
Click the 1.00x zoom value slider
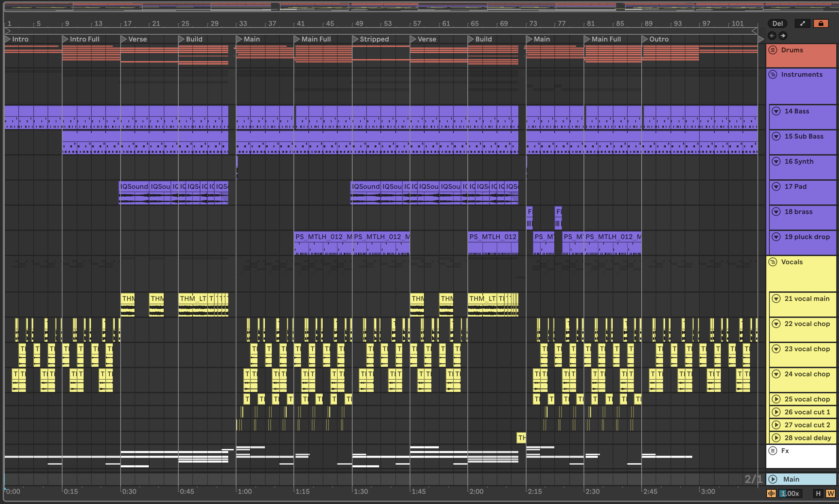pos(790,493)
